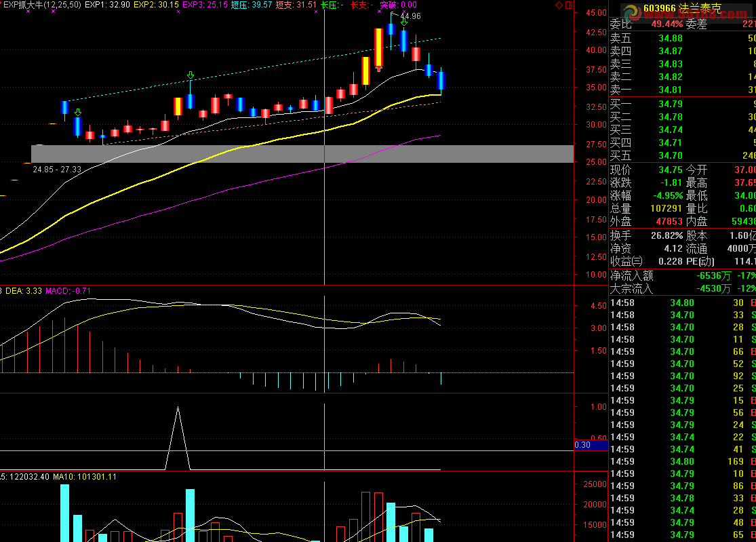Select the tick trade row with volume 92
This screenshot has height=542, width=756.
pos(683,376)
